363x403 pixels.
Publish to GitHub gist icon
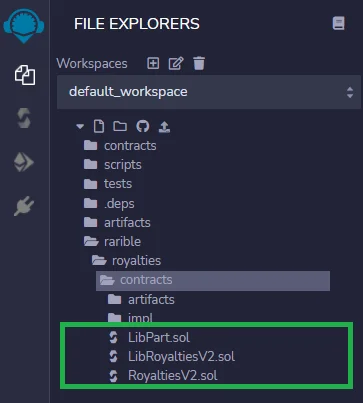click(143, 126)
